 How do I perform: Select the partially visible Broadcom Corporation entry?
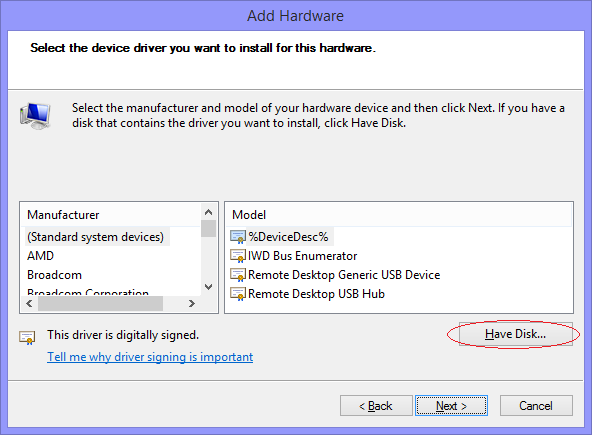coord(88,292)
